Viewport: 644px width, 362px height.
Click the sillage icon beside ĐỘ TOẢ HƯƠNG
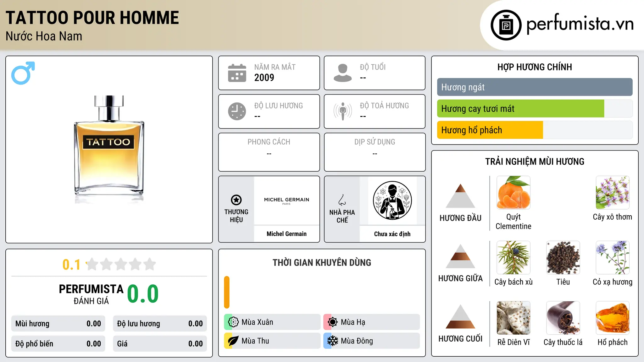342,111
